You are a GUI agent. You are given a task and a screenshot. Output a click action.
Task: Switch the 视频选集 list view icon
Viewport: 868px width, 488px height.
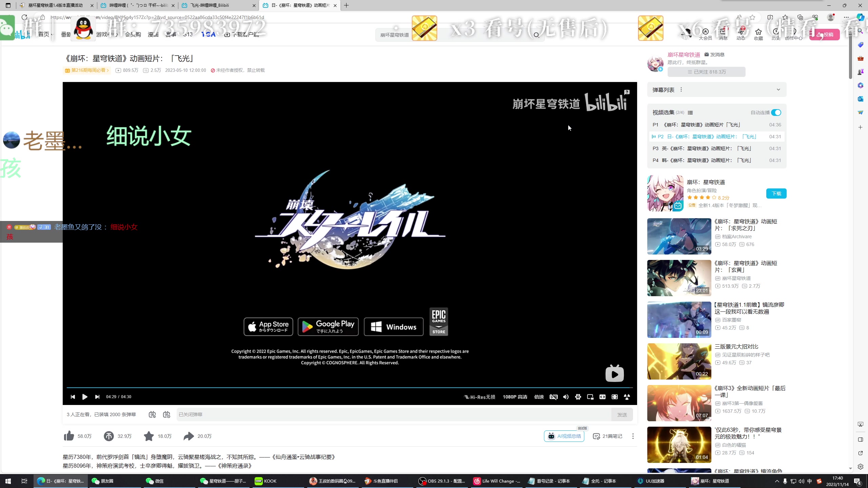point(690,113)
